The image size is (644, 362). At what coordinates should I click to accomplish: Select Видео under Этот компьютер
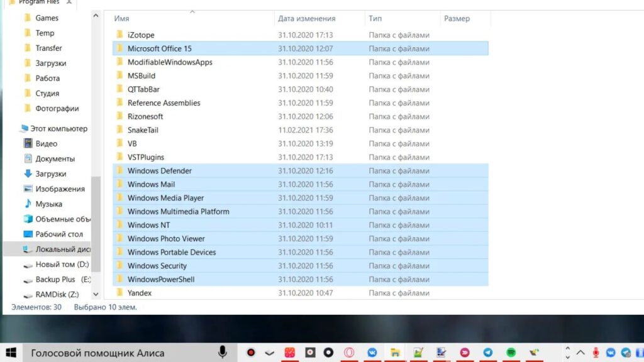pyautogui.click(x=46, y=144)
